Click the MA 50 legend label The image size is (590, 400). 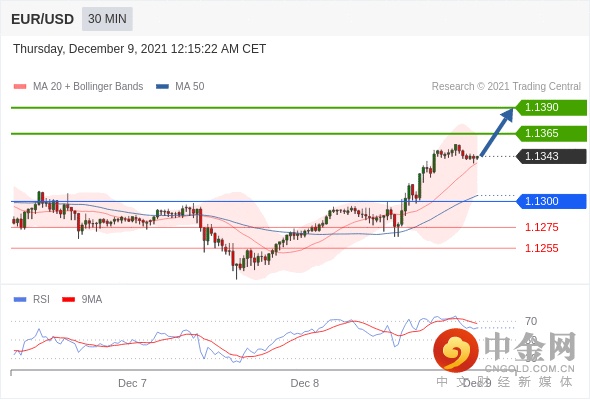point(190,87)
